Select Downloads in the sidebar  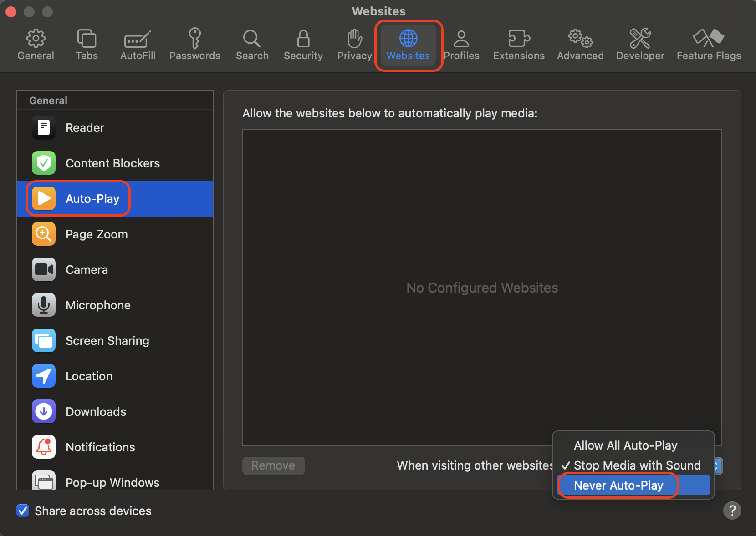tap(96, 411)
